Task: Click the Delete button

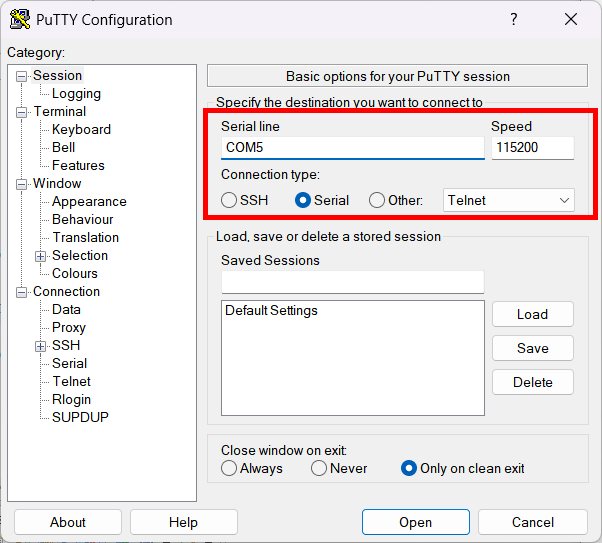Action: [x=533, y=382]
